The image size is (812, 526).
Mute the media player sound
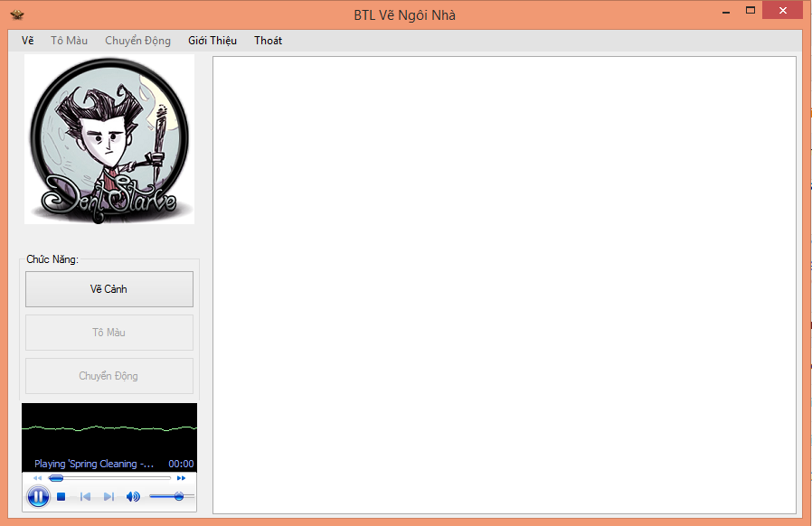pos(133,496)
